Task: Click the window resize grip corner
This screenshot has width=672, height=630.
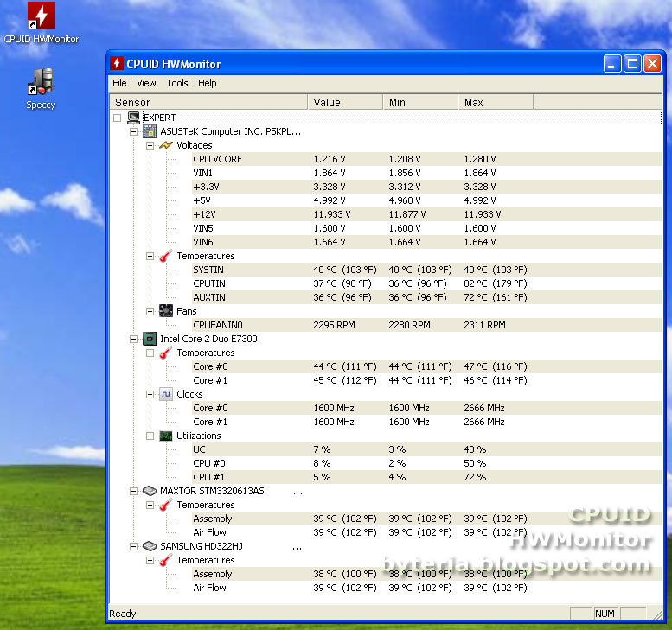Action: [658, 614]
